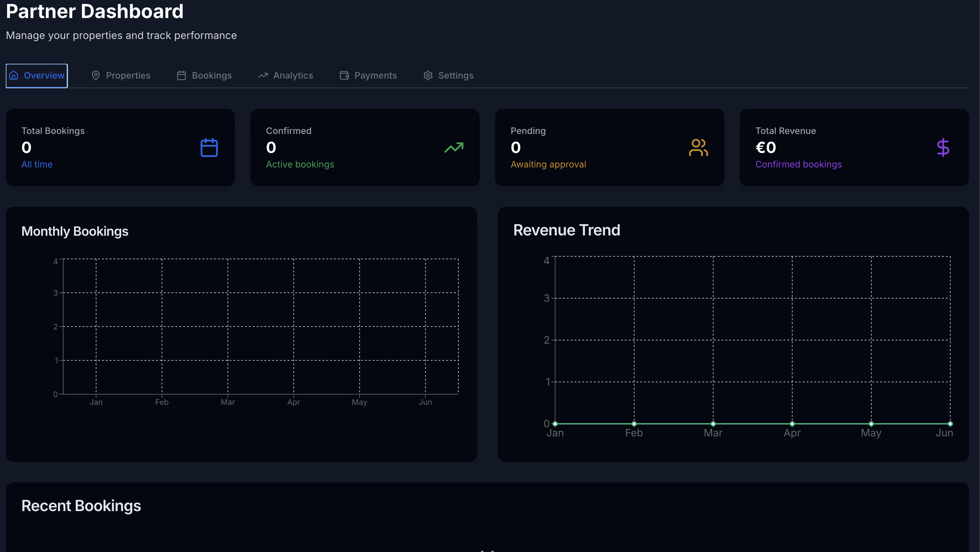This screenshot has width=980, height=552.
Task: Click the home icon on Overview tab
Action: click(14, 75)
